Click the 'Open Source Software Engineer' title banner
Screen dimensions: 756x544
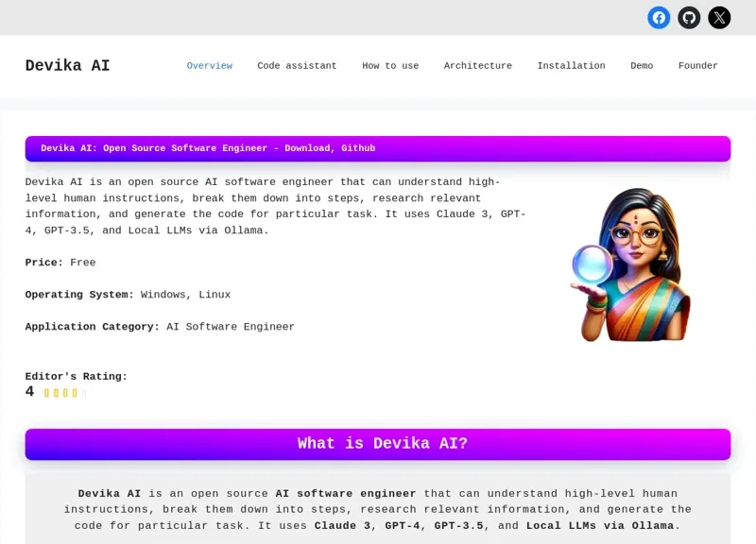[377, 148]
